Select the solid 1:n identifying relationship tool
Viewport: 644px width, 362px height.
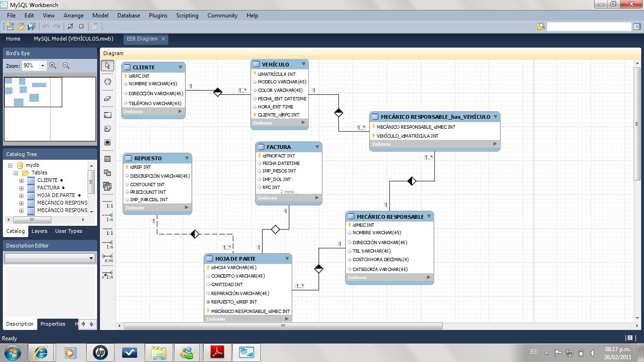[108, 245]
